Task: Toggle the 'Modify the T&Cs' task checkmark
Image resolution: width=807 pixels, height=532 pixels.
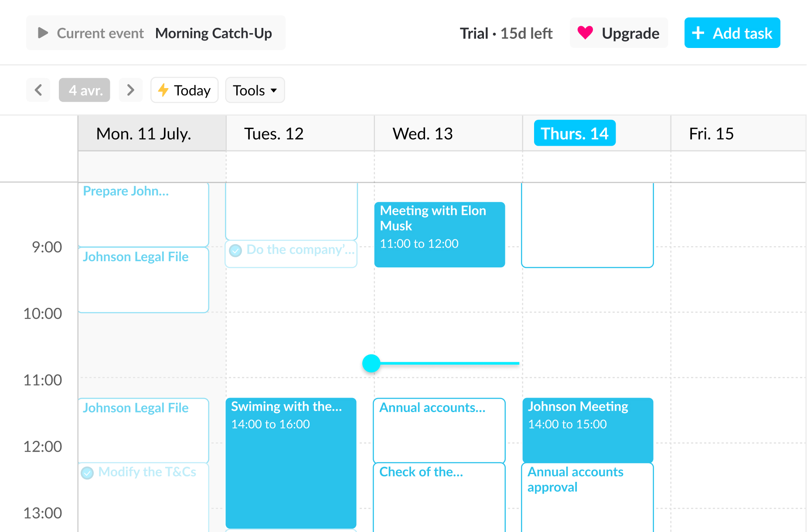Action: point(87,473)
